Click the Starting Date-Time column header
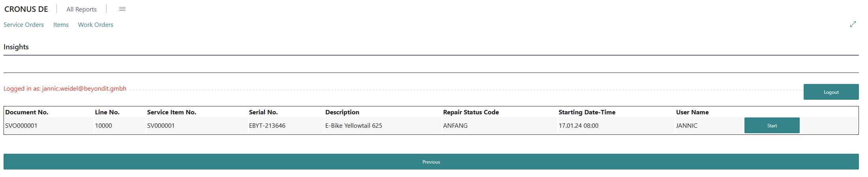The image size is (868, 177). (587, 112)
